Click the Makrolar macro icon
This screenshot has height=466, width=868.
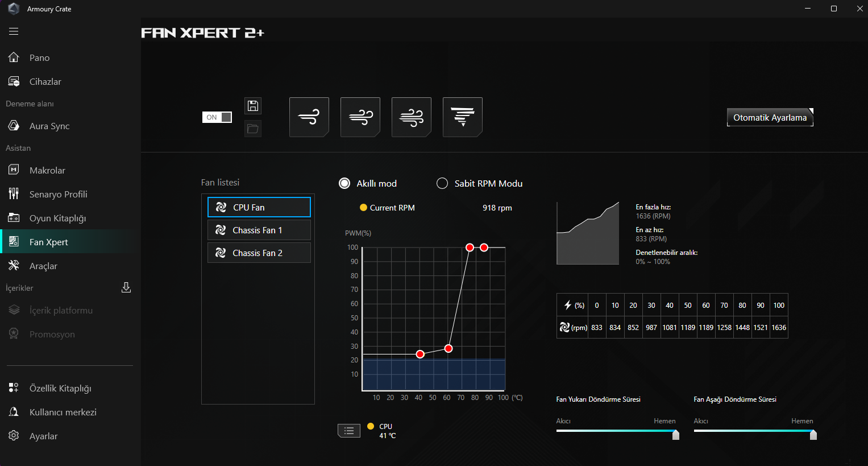[x=14, y=170]
